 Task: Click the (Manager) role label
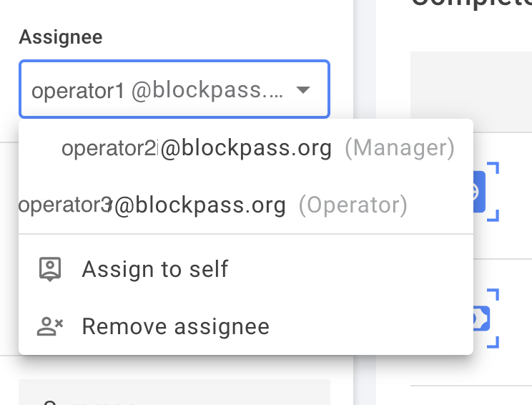click(400, 148)
